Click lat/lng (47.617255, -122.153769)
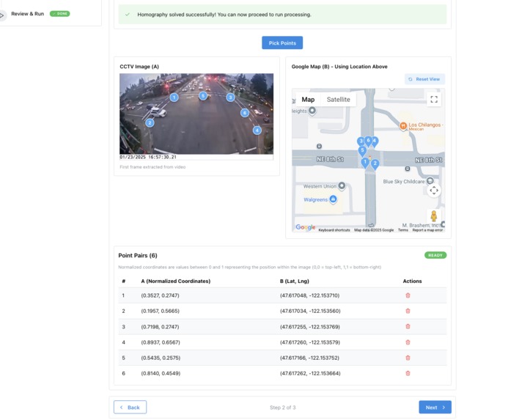This screenshot has height=420, width=508. coord(310,327)
